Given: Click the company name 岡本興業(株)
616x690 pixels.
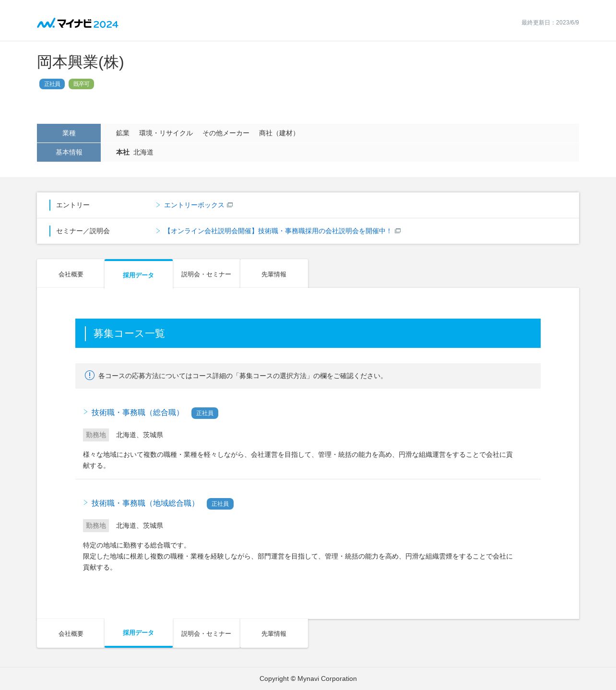Looking at the screenshot, I should [81, 62].
